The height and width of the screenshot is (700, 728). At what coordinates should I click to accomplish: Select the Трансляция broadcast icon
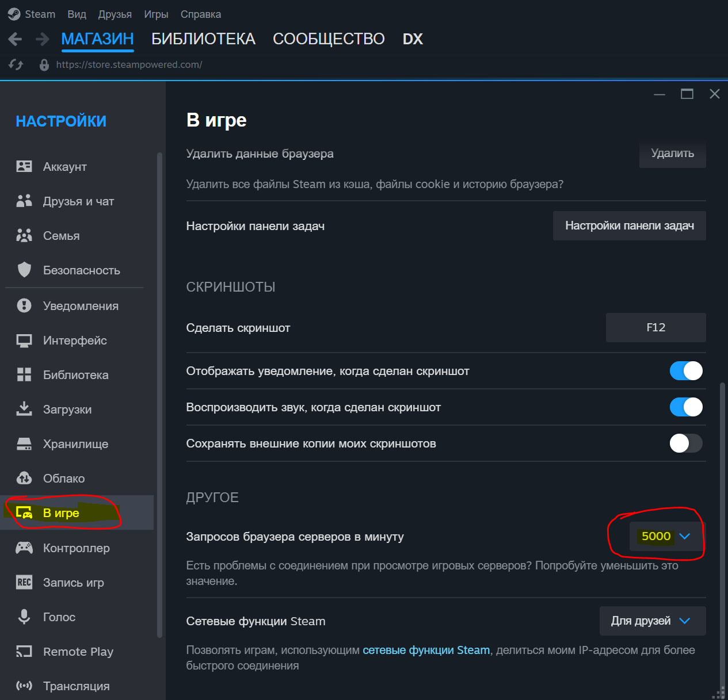(24, 686)
